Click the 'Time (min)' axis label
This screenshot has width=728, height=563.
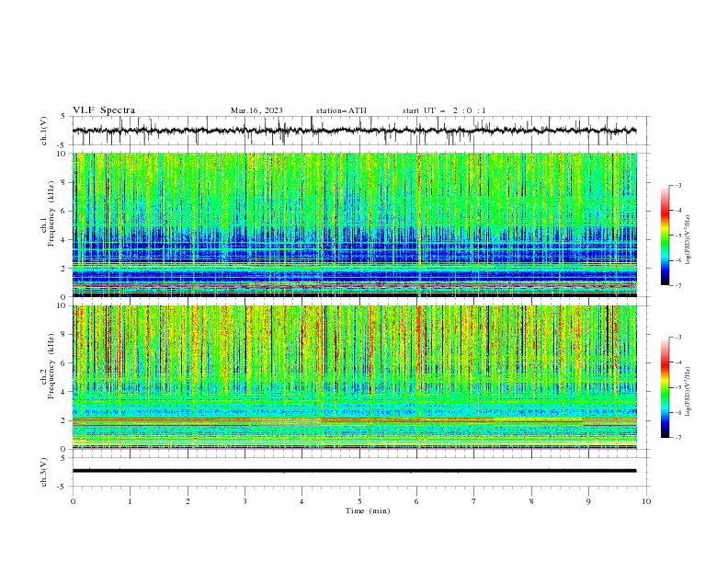click(x=368, y=511)
